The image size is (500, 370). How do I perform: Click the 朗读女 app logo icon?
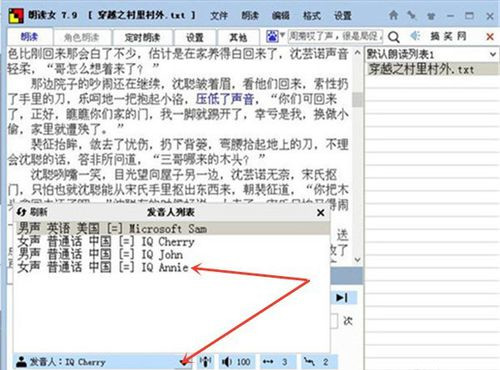pyautogui.click(x=16, y=15)
